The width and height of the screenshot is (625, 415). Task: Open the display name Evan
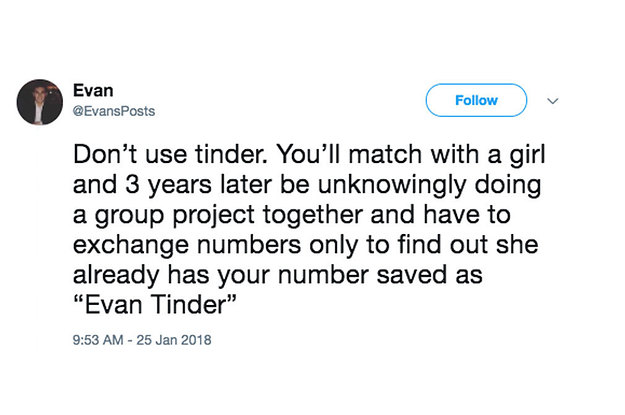click(x=93, y=90)
